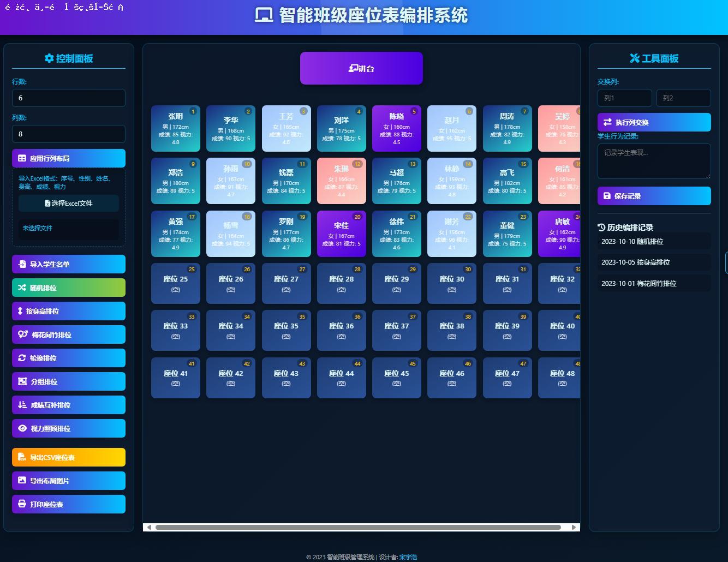
Task: Click the CSV file icon on 导出CSV座位表
Action: (x=22, y=457)
